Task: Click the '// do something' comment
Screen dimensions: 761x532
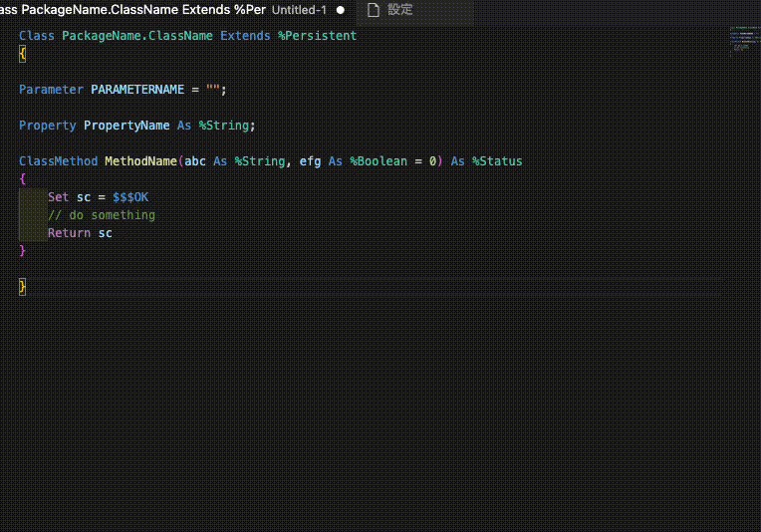Action: [x=102, y=215]
